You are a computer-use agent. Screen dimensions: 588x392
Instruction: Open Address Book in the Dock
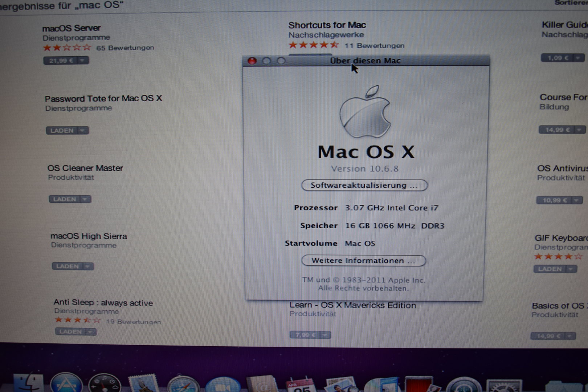pos(262,384)
